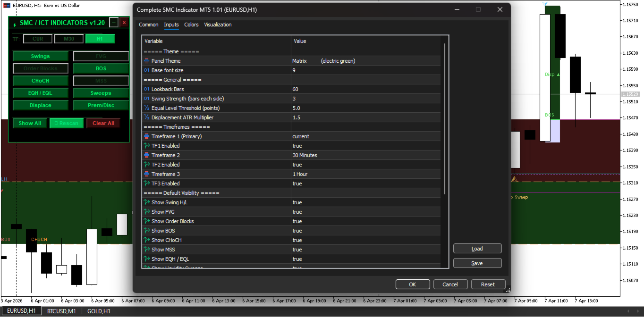This screenshot has width=644, height=317.
Task: Click the Show FVG boolean icon
Action: [146, 212]
